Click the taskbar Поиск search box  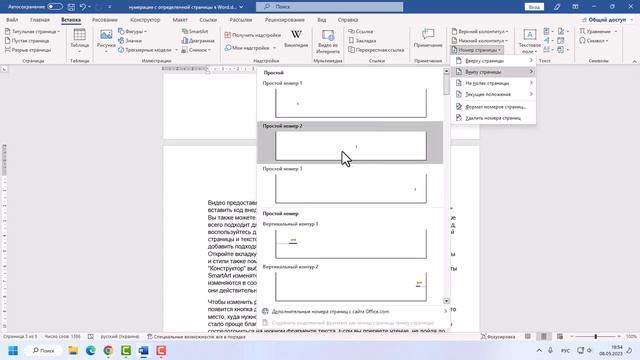43,351
